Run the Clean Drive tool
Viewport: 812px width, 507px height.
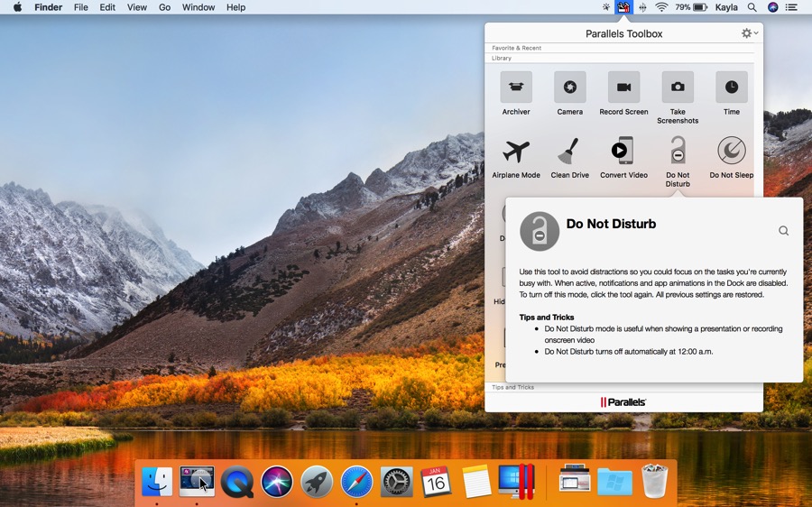[569, 152]
